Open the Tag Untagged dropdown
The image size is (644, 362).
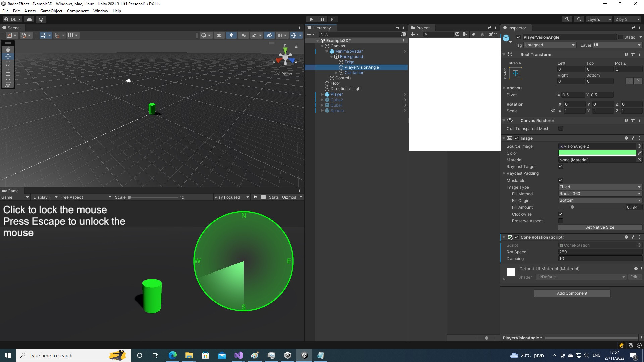(549, 45)
